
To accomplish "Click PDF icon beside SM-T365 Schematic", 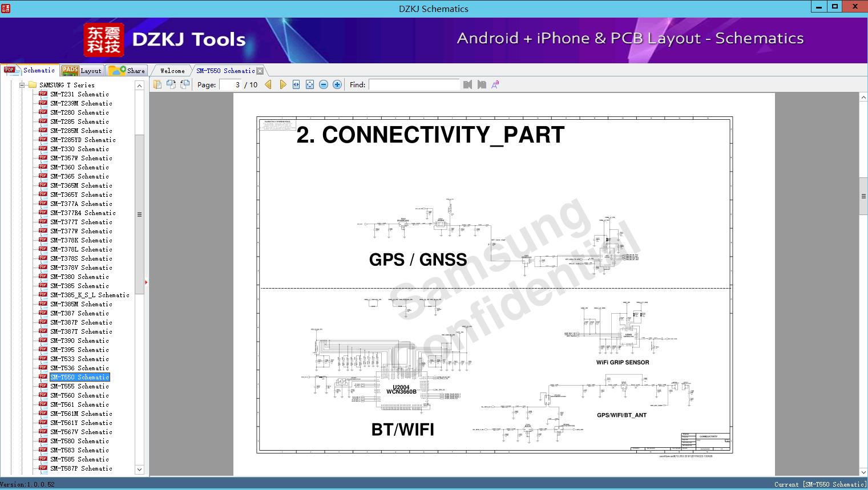I will [43, 176].
